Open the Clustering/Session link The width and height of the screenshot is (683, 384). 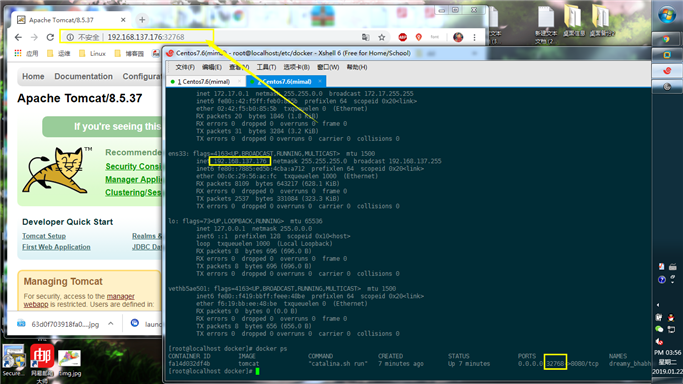[x=133, y=192]
